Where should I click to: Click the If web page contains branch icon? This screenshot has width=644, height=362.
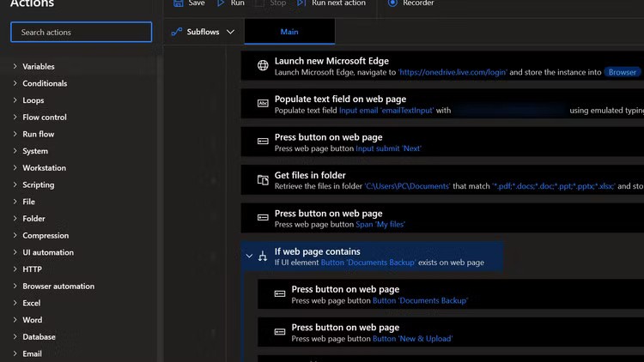coord(263,256)
